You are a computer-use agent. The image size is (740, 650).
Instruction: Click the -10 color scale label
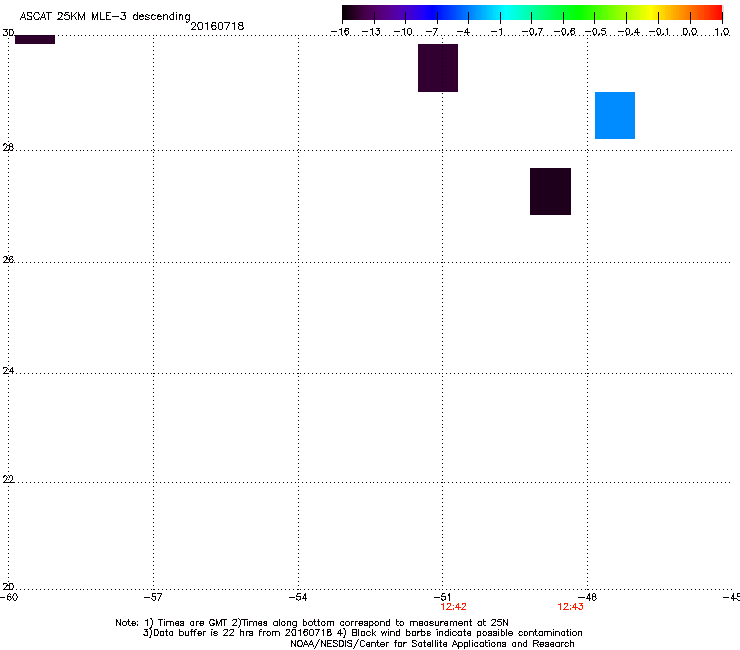[403, 32]
